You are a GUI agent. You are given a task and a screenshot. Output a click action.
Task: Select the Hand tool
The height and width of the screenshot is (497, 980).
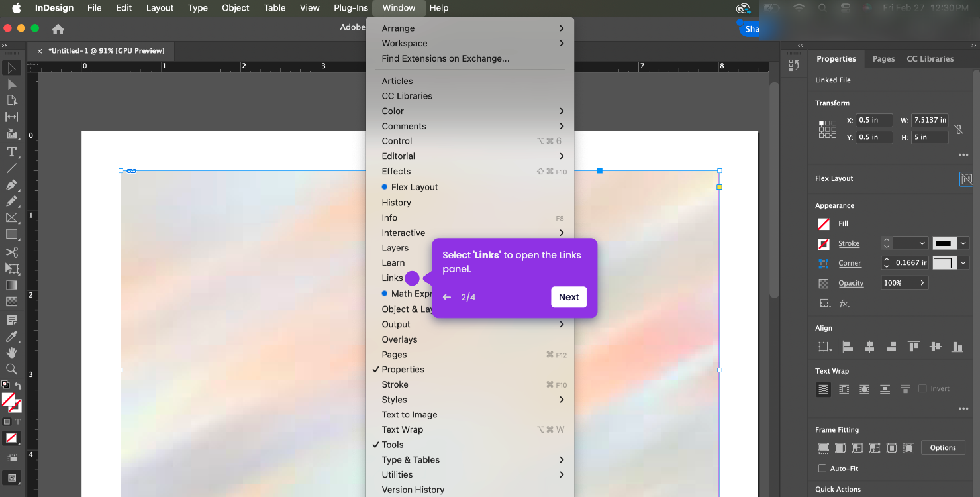[11, 353]
